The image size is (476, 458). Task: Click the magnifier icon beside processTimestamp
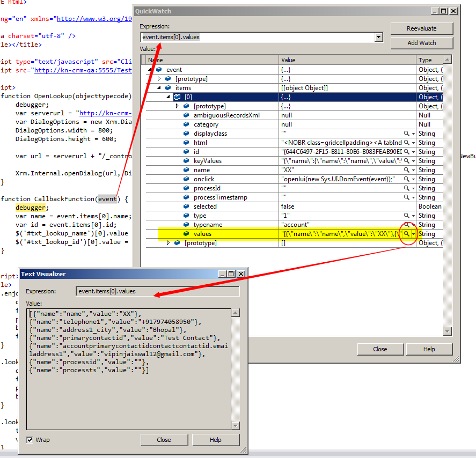coord(407,197)
